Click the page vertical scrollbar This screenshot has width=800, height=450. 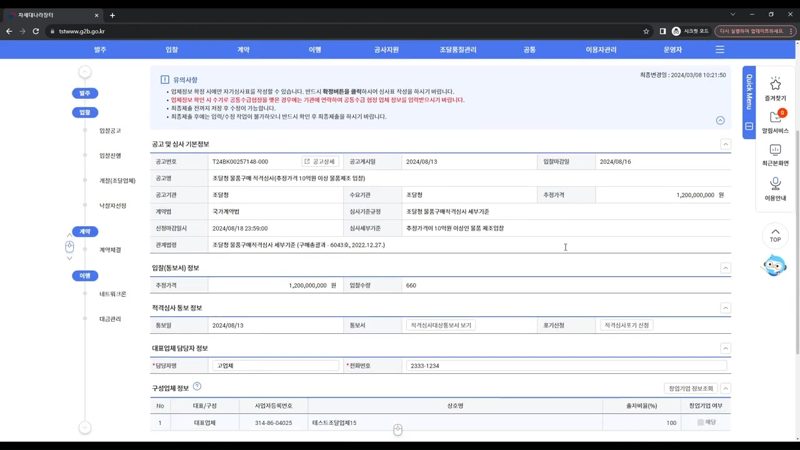click(x=797, y=240)
